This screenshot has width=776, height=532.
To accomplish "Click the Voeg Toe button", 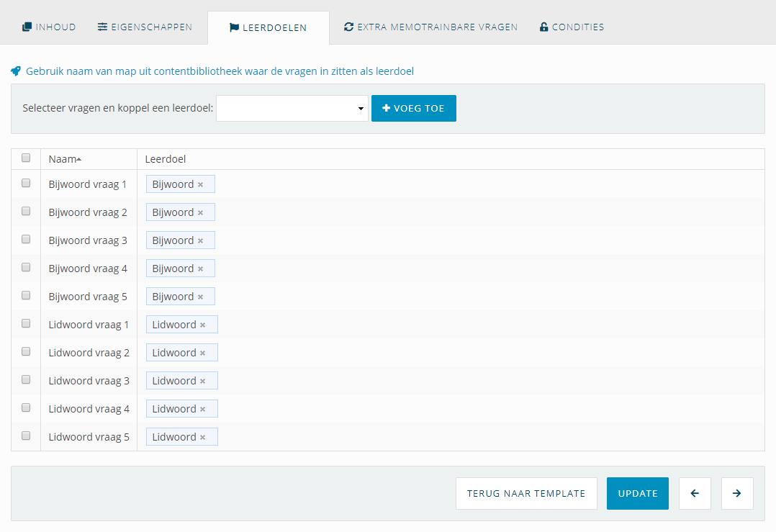I will pos(414,109).
